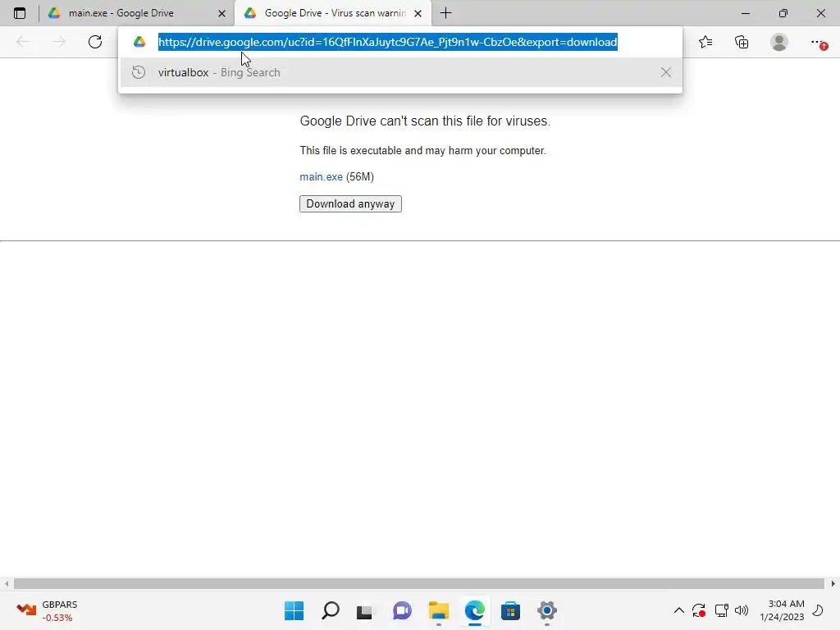Close the main.exe - Google Drive tab
Screen dimensions: 840x630
221,13
